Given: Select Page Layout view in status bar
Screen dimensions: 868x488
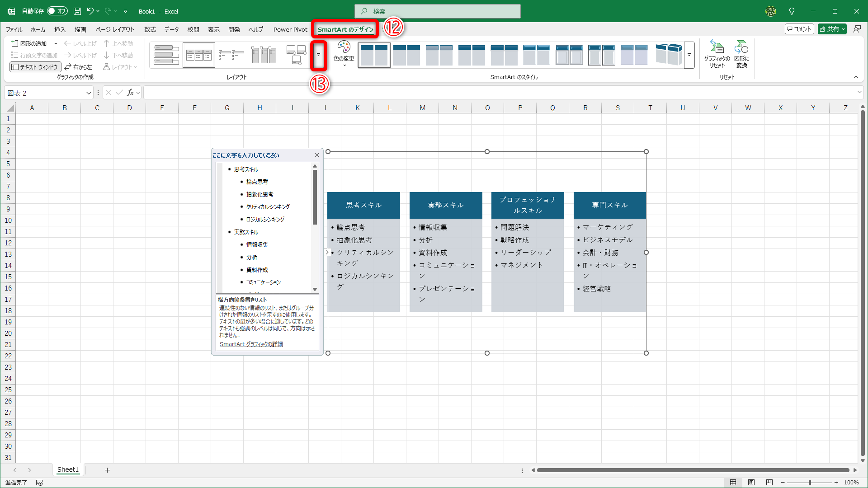Looking at the screenshot, I should click(751, 483).
